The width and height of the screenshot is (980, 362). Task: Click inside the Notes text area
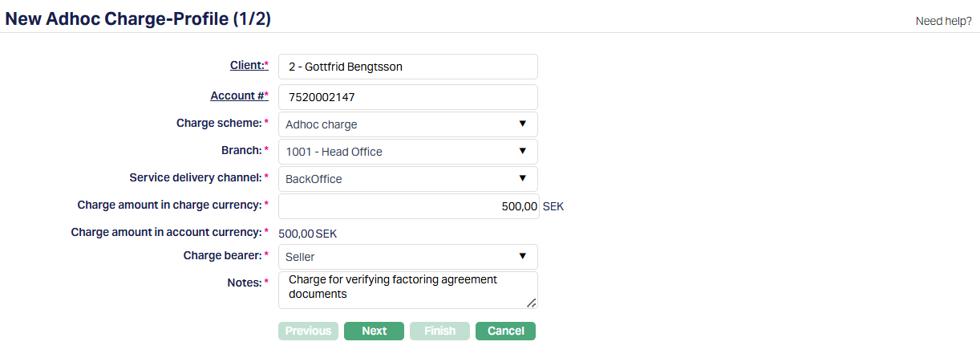(407, 290)
